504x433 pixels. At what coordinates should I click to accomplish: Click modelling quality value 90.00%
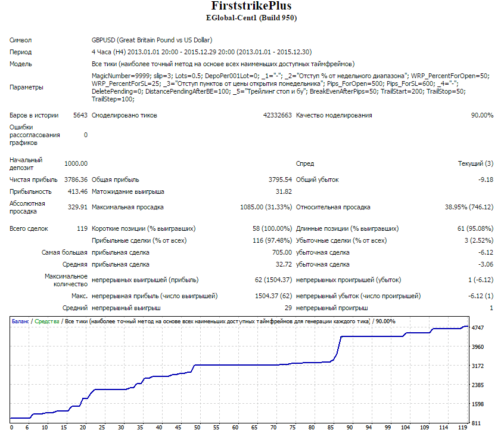(x=482, y=115)
